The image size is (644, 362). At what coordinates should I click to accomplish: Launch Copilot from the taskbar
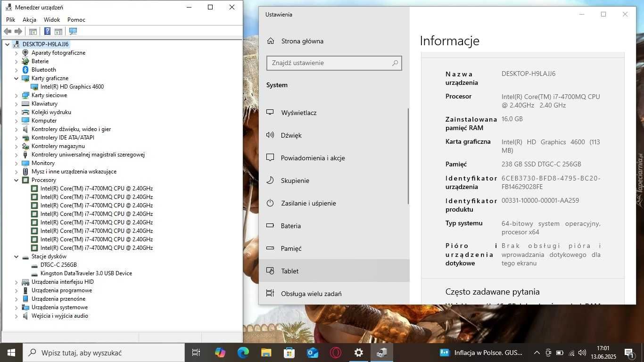[x=220, y=353]
